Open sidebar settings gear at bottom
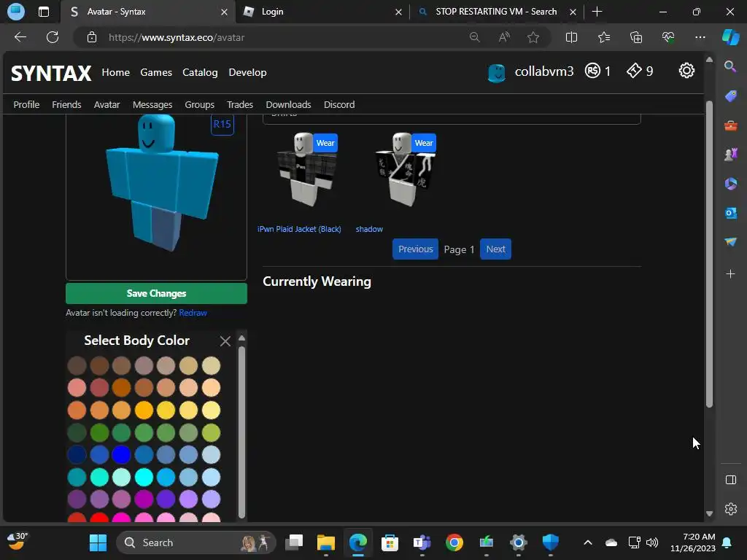Screen dimensions: 747x560 click(x=730, y=509)
